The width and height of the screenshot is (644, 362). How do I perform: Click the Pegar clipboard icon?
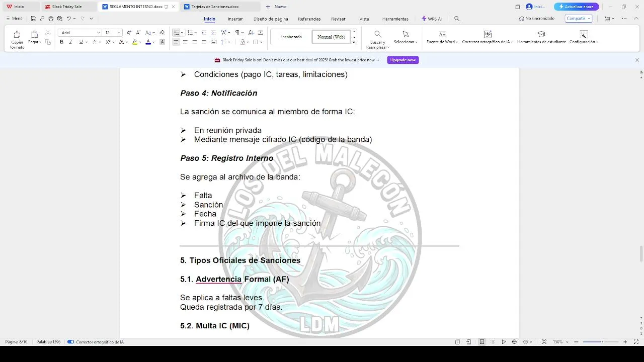pos(35,34)
